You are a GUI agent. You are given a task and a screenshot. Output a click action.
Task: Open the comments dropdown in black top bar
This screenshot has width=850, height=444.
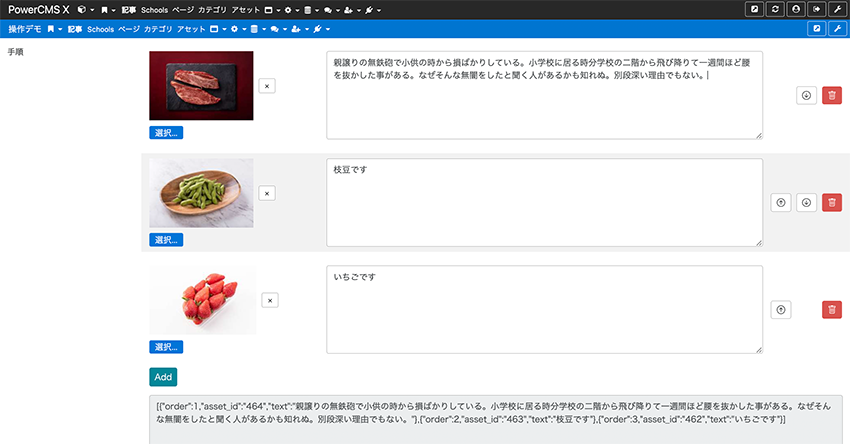point(331,10)
